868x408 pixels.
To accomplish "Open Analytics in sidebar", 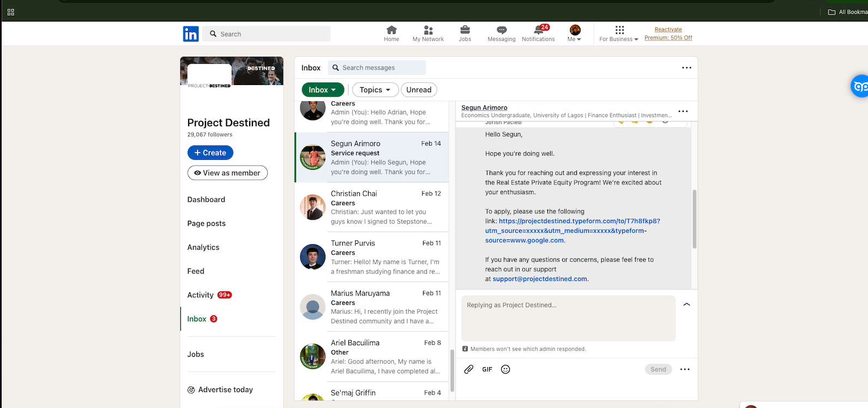I will [x=203, y=248].
